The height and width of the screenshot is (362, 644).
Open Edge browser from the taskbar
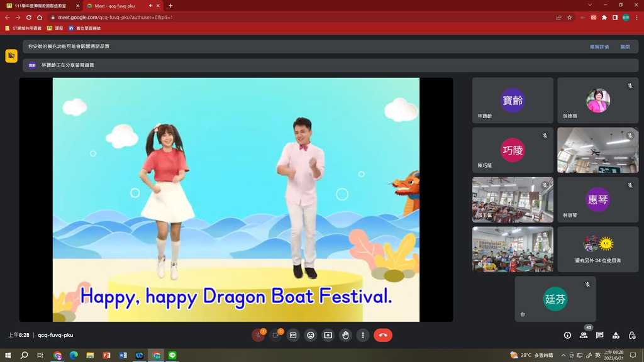click(74, 355)
